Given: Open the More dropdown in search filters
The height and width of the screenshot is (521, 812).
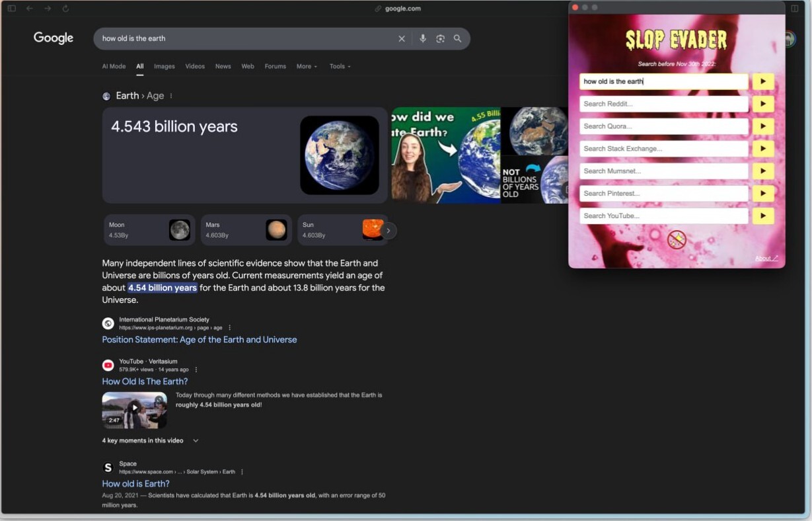Looking at the screenshot, I should pos(307,66).
